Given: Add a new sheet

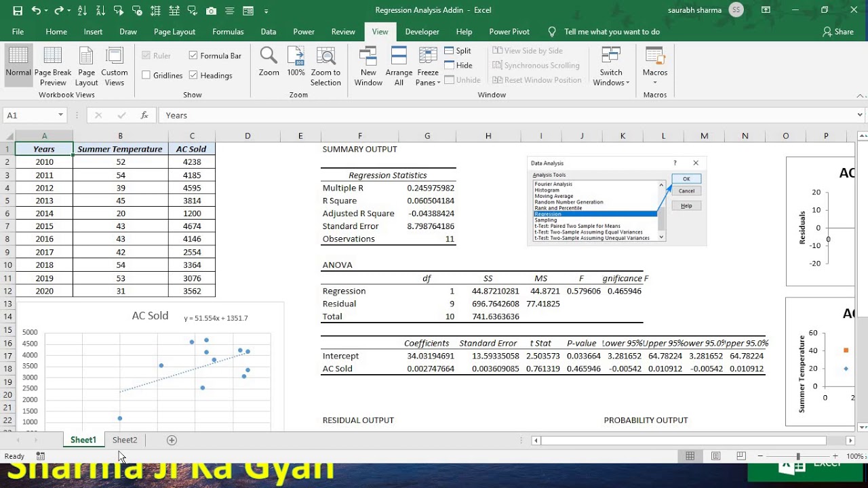Looking at the screenshot, I should pyautogui.click(x=172, y=440).
